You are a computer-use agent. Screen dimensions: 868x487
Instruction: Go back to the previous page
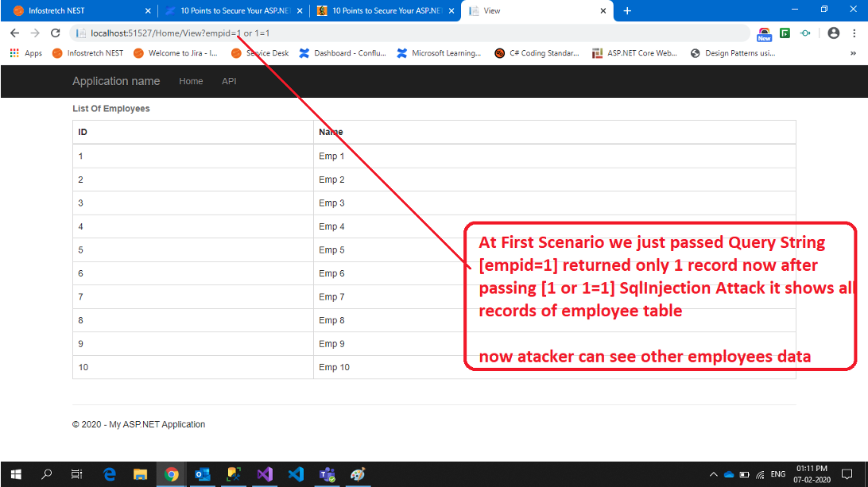tap(14, 33)
